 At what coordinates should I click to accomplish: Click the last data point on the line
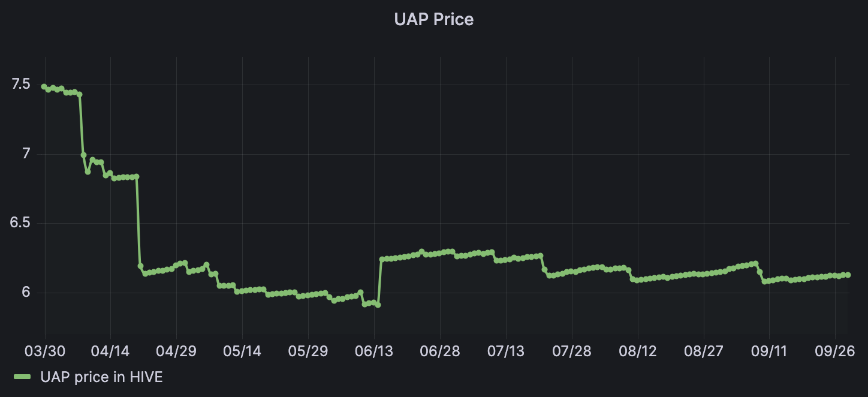coord(848,275)
